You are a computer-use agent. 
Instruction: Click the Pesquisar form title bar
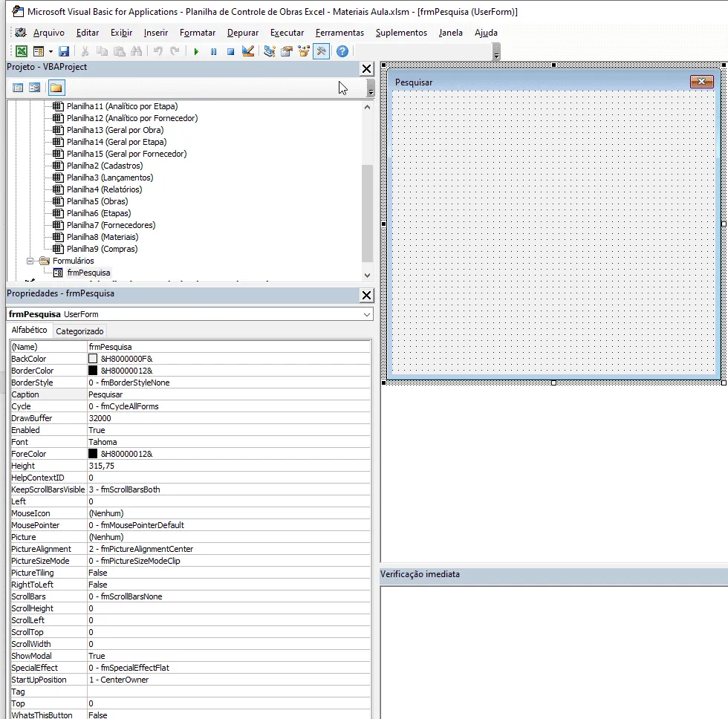click(553, 82)
